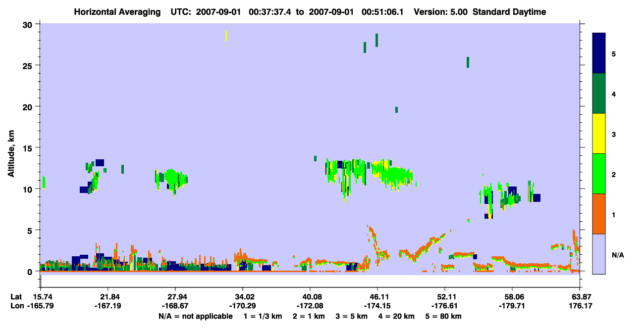Click the lavender N/A color bar segment
Image resolution: width=644 pixels, height=330 pixels.
pyautogui.click(x=599, y=254)
